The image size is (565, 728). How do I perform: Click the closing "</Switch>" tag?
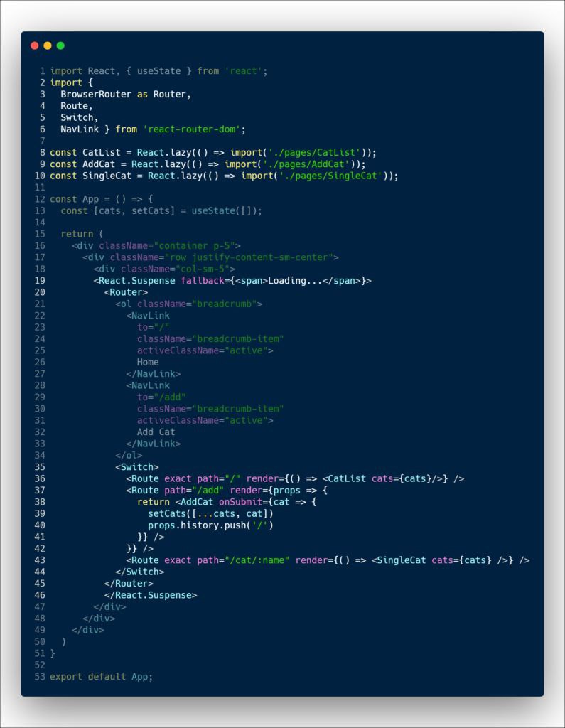point(139,572)
